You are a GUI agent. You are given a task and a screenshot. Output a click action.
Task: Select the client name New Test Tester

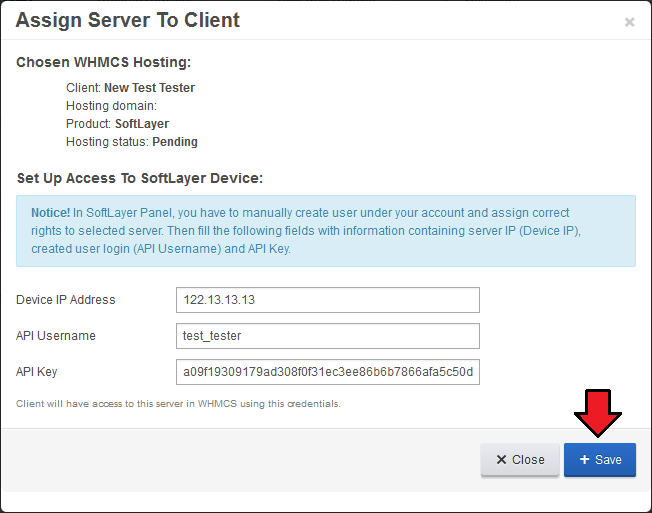pyautogui.click(x=149, y=88)
